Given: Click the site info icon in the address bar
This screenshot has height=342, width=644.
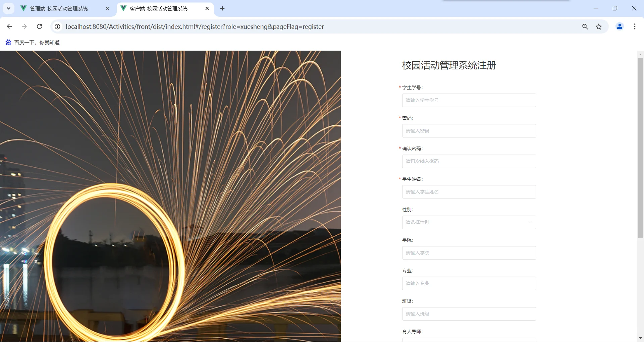Looking at the screenshot, I should 57,26.
